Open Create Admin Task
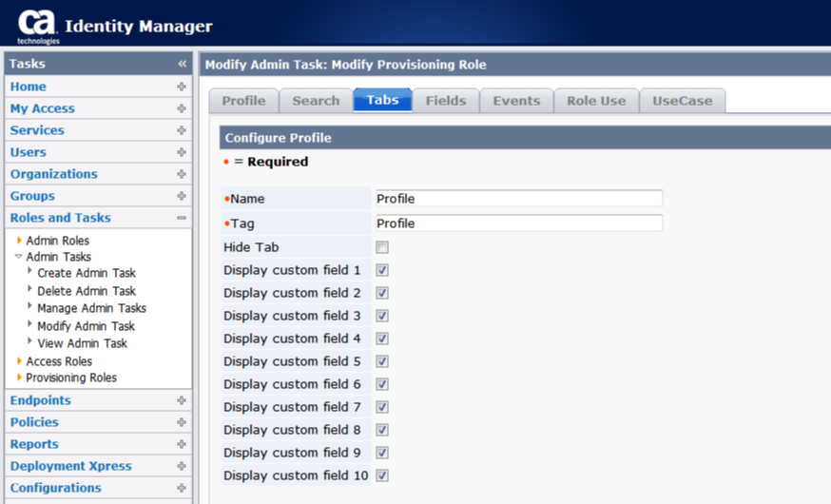This screenshot has width=831, height=504. [87, 273]
